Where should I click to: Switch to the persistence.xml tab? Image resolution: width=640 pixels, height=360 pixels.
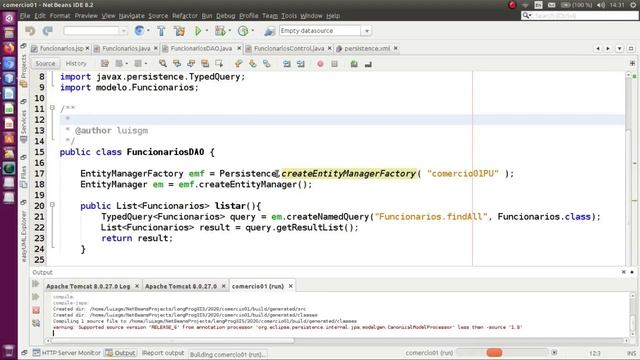[367, 48]
